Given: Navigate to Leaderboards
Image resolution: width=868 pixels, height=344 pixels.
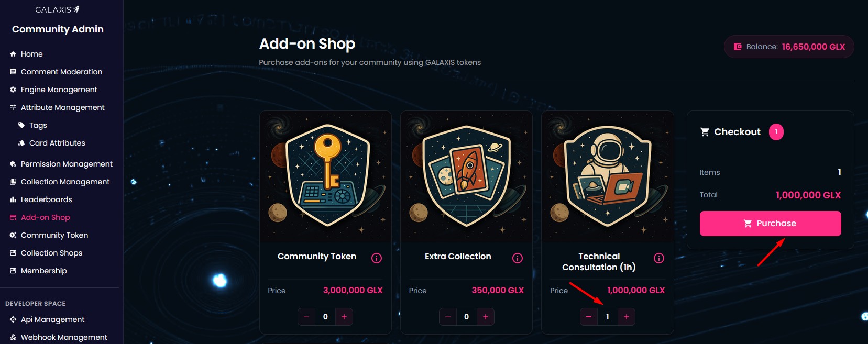Looking at the screenshot, I should click(x=46, y=199).
